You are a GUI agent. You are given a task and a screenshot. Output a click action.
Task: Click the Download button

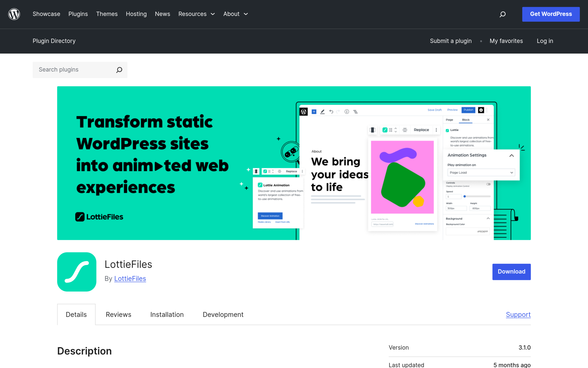(x=512, y=272)
